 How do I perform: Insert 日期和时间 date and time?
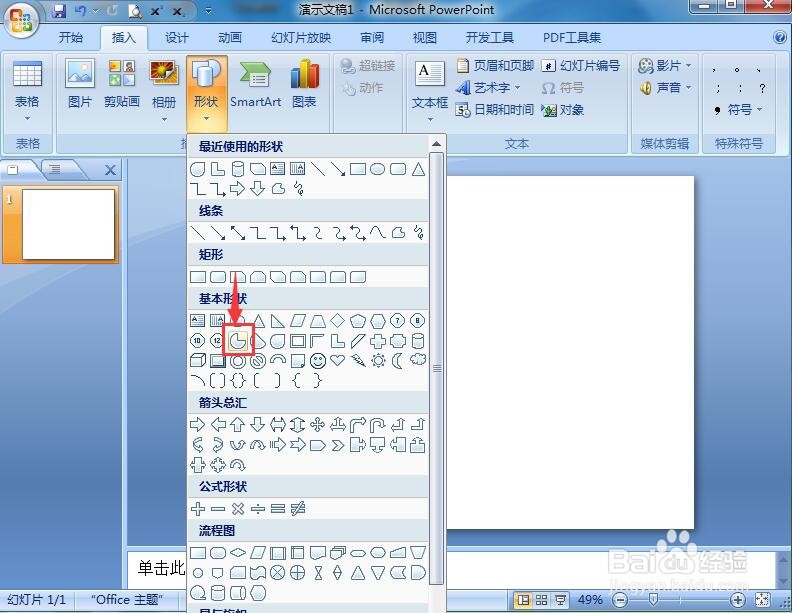(x=495, y=110)
